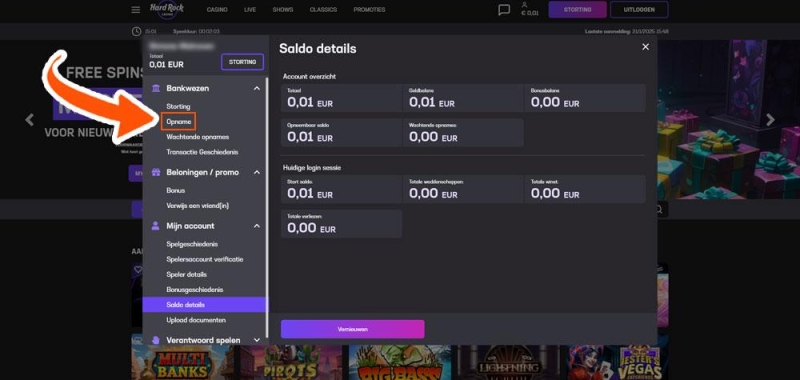Image resolution: width=800 pixels, height=380 pixels.
Task: Collapse the Mijn account section chevron
Action: tap(257, 226)
